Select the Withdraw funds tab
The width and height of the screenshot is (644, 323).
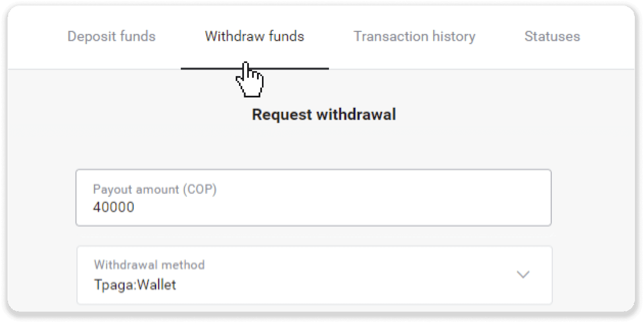tap(254, 36)
